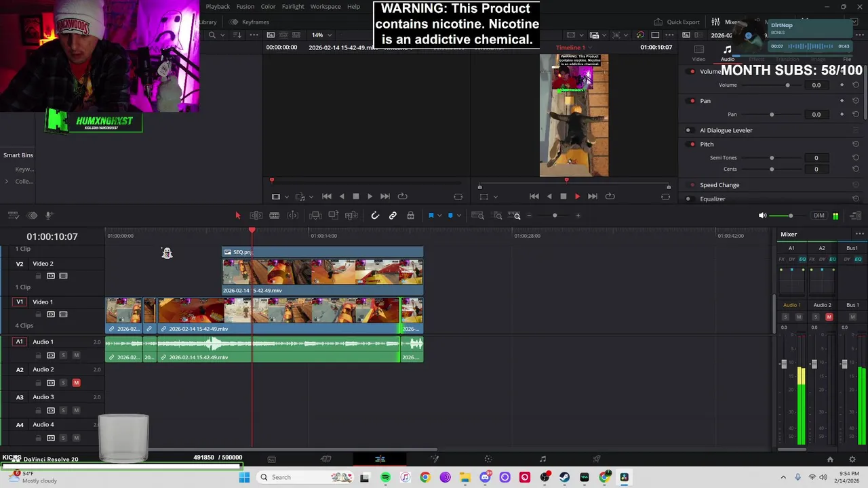Screen dimensions: 868x488
Task: Click the timeline zoom out minus button
Action: (x=529, y=216)
